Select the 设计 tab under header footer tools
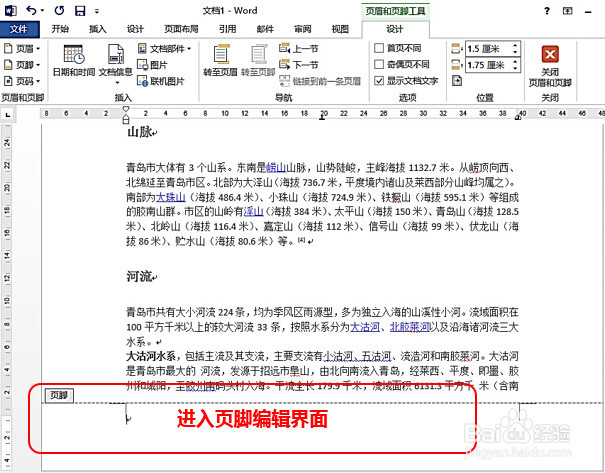 point(394,29)
